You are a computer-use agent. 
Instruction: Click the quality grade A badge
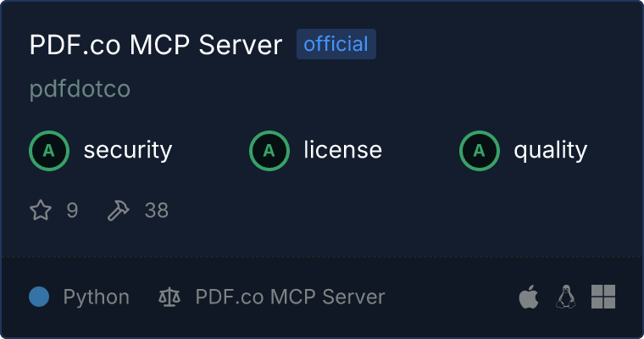coord(480,151)
